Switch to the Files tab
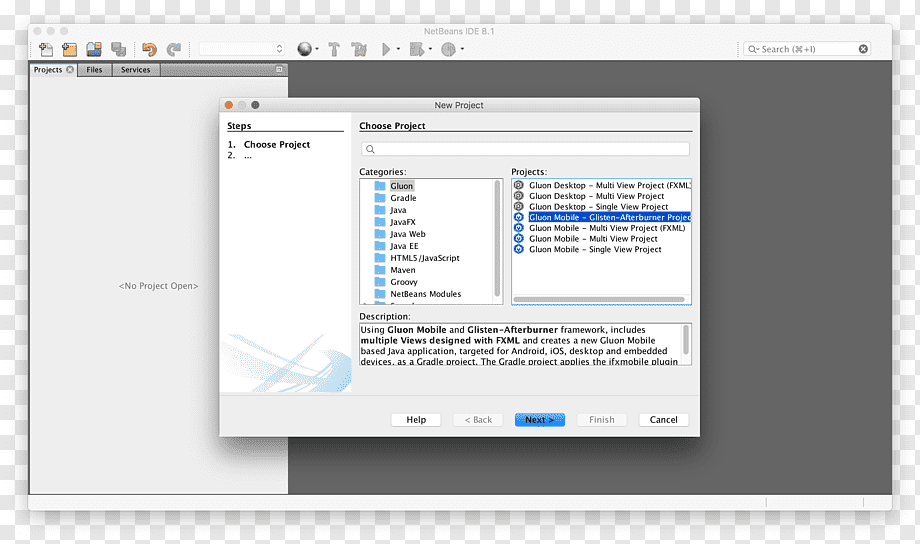This screenshot has height=544, width=920. point(94,70)
